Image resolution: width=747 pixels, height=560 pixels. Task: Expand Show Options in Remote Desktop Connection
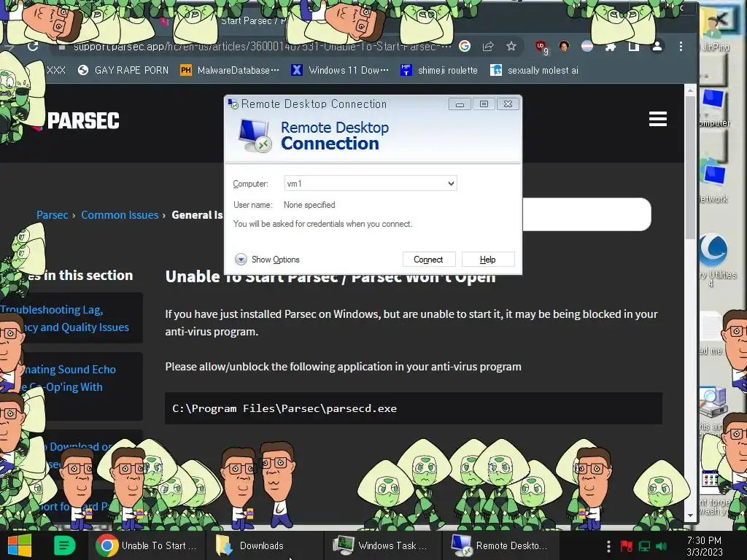click(x=267, y=259)
